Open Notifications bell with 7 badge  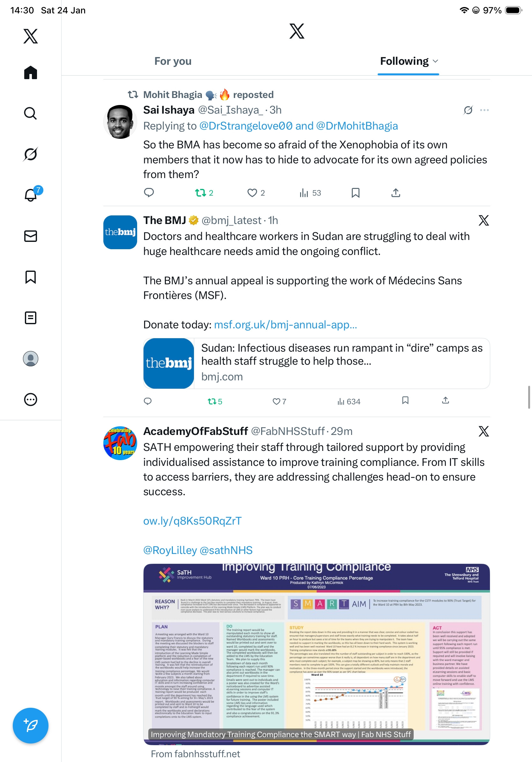[31, 194]
